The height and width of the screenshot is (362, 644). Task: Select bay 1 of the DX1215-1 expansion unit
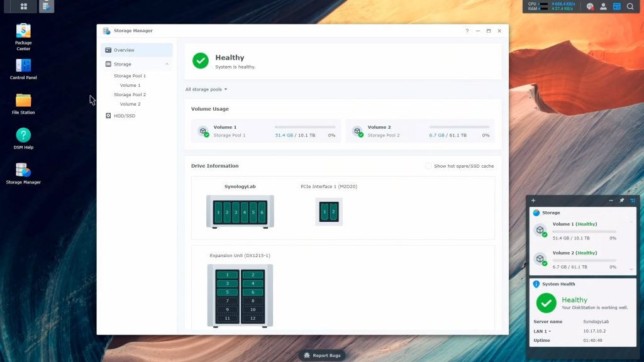pyautogui.click(x=227, y=275)
